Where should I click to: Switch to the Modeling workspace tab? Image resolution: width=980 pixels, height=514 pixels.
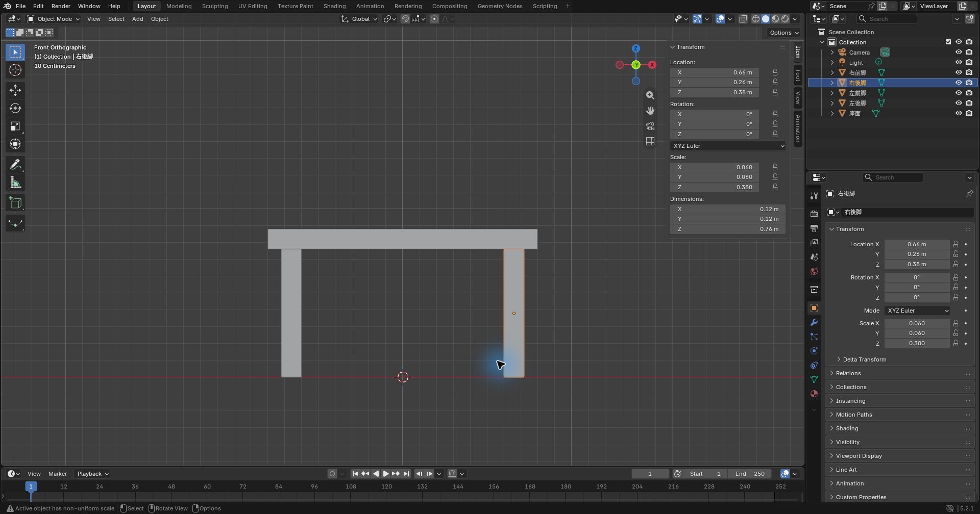coord(179,6)
